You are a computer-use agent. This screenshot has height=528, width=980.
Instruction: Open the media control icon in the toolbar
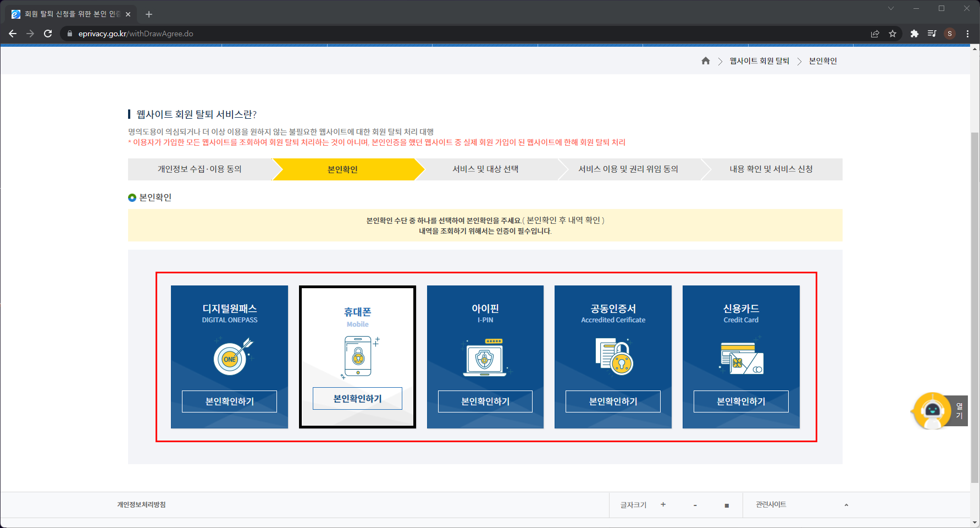click(x=932, y=34)
